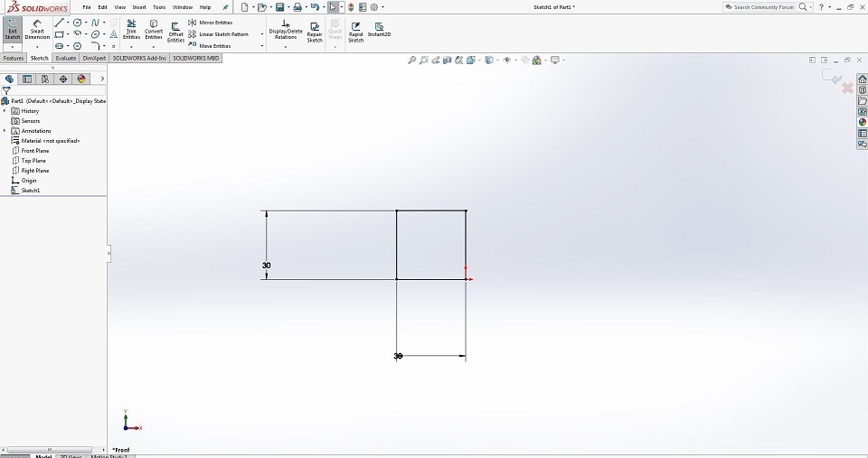Screen dimensions: 868x458
Task: Open the Tools menu
Action: coord(159,7)
